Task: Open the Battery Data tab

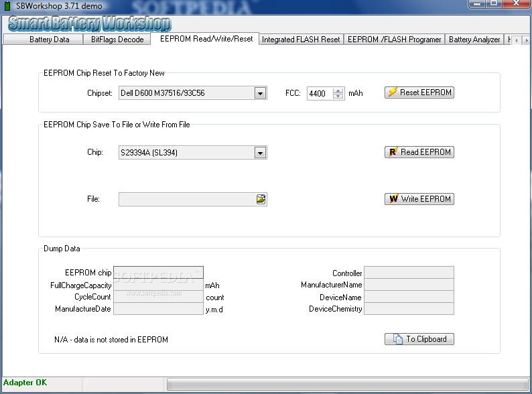Action: 43,40
